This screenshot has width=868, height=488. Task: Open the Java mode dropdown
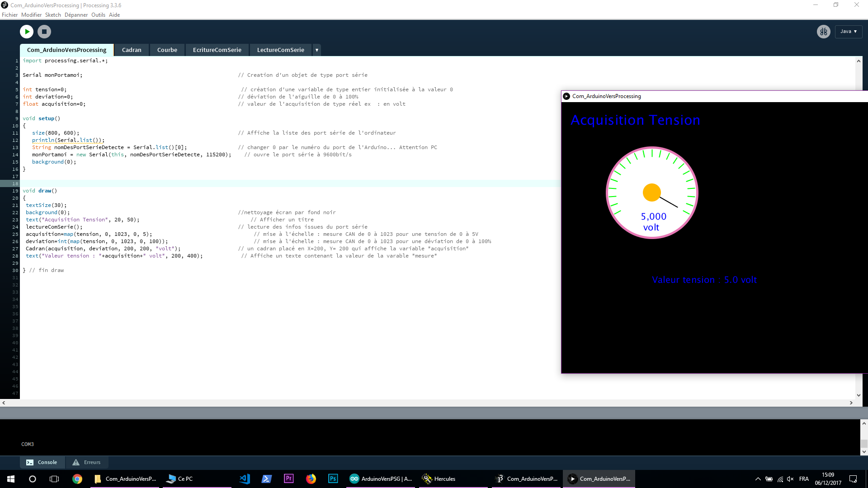(x=849, y=32)
